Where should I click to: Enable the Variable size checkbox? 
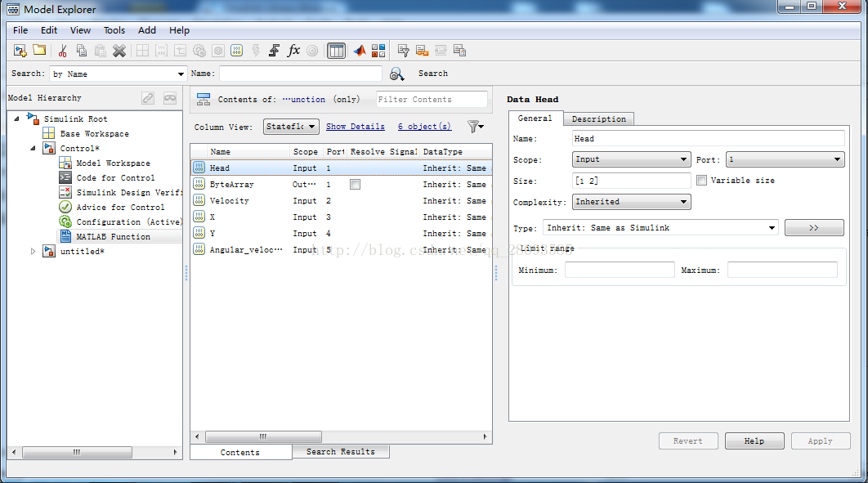[701, 181]
